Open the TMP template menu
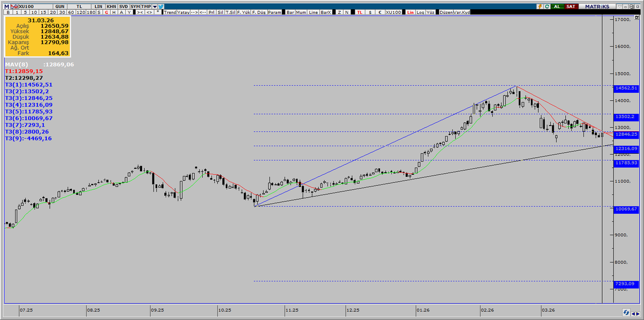This screenshot has height=320, width=644. pos(146,6)
